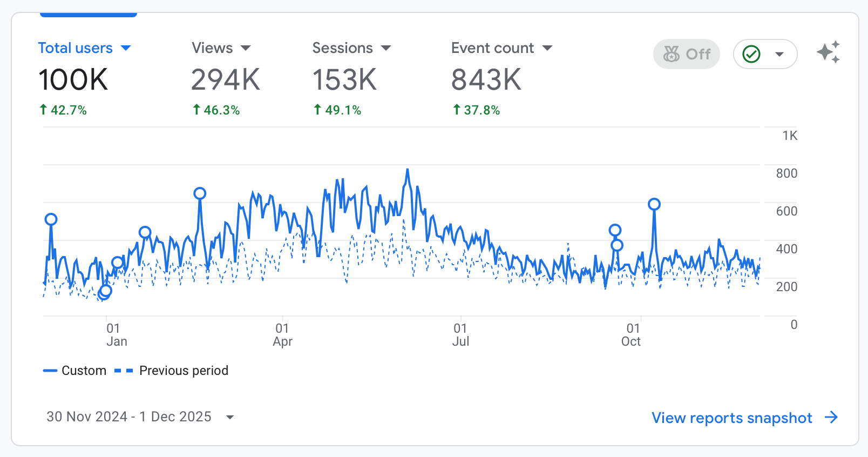Click the sparkle Insights icon

828,52
